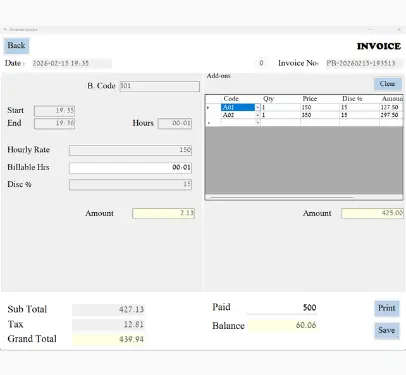Click the Tax field showing 12.81
This screenshot has height=375, width=406.
[x=109, y=324]
